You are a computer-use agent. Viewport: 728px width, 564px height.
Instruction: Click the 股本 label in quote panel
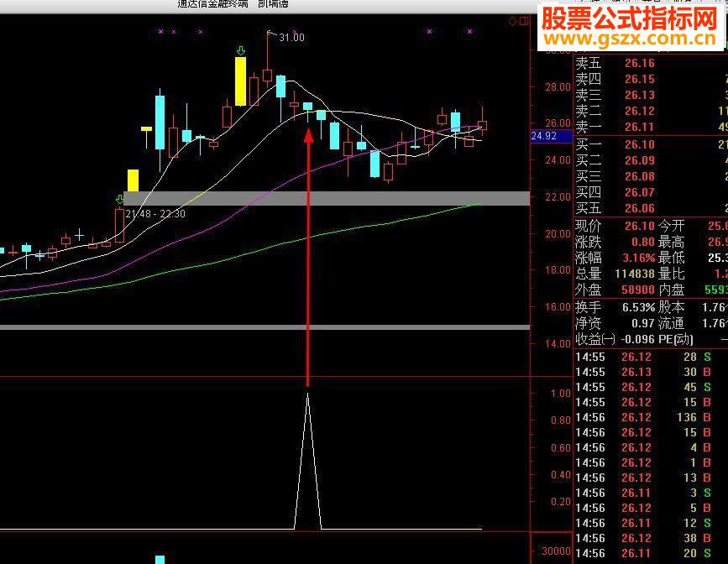click(x=672, y=307)
